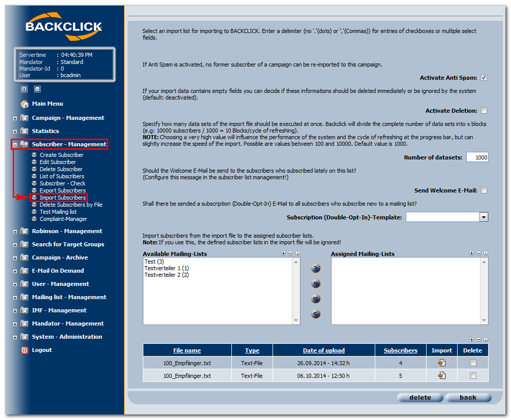The height and width of the screenshot is (420, 511).
Task: Expand User - Management tree node
Action: (x=15, y=284)
